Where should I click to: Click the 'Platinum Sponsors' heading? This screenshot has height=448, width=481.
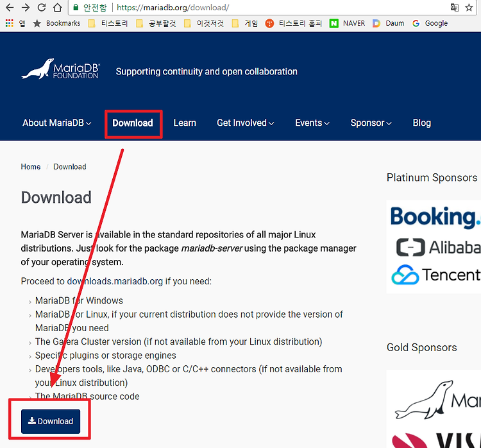pyautogui.click(x=432, y=178)
